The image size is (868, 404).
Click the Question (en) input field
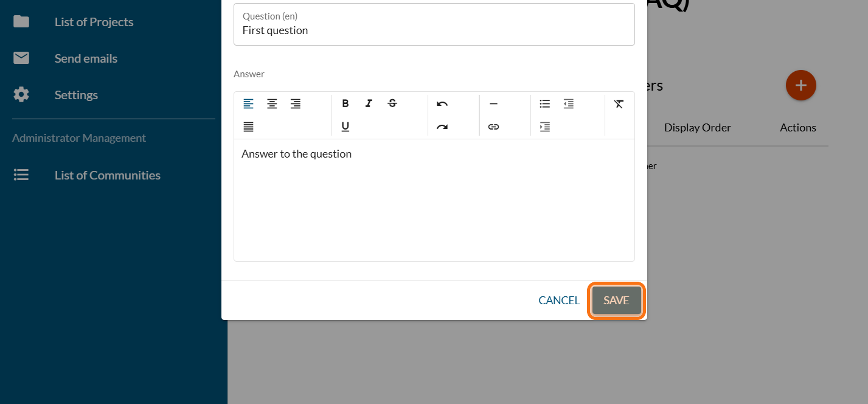tap(434, 30)
